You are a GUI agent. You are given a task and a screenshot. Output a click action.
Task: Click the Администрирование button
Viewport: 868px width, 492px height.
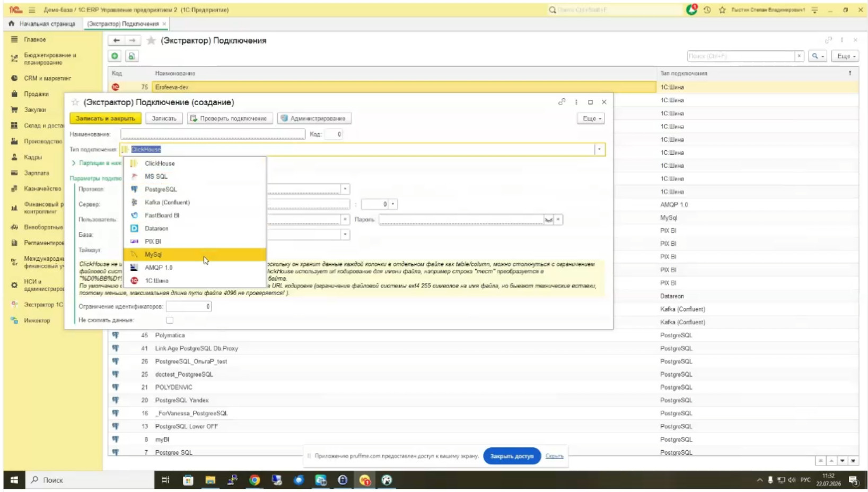(314, 118)
